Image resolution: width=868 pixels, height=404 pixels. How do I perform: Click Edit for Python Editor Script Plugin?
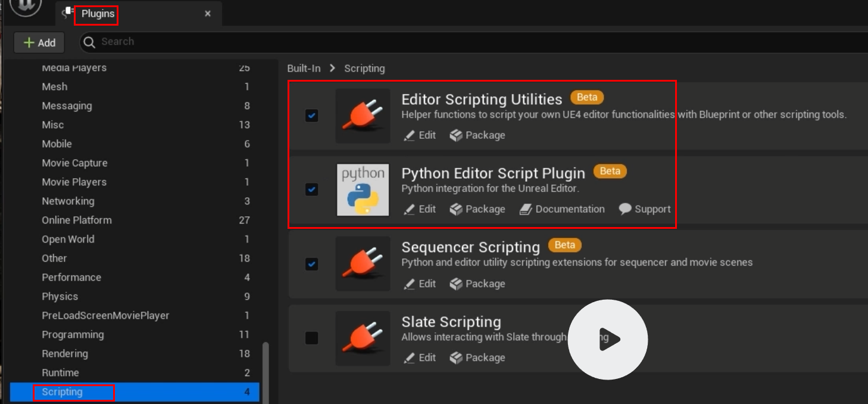click(x=420, y=209)
